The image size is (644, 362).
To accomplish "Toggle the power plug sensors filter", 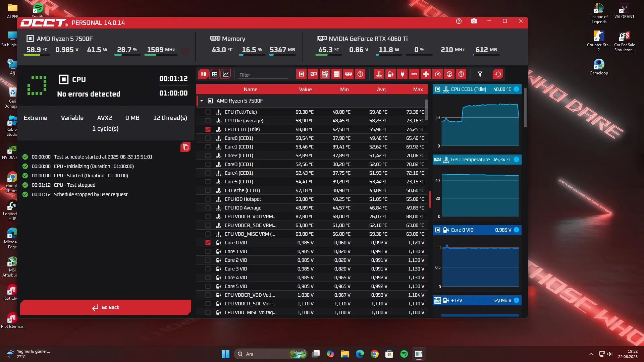I will tap(402, 74).
